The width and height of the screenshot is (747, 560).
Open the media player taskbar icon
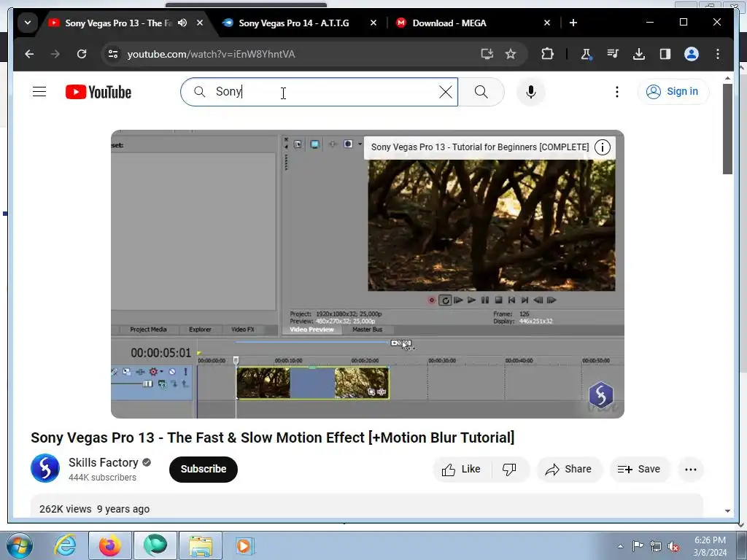click(x=245, y=545)
